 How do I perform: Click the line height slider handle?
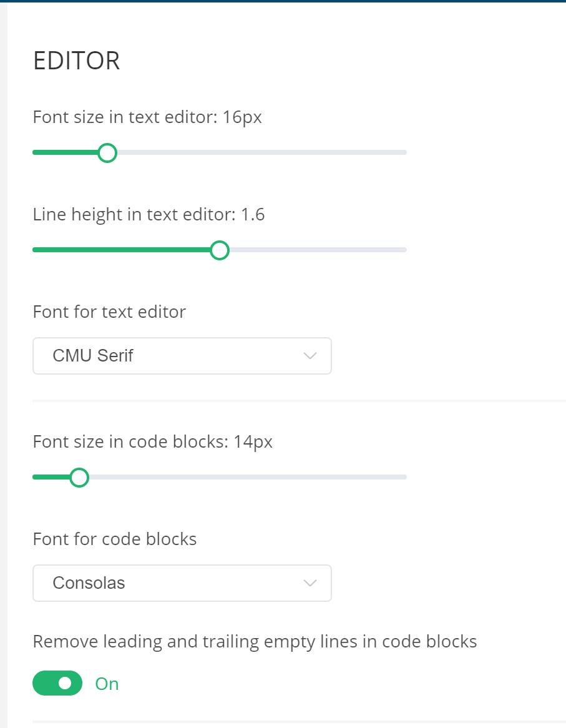(x=220, y=250)
